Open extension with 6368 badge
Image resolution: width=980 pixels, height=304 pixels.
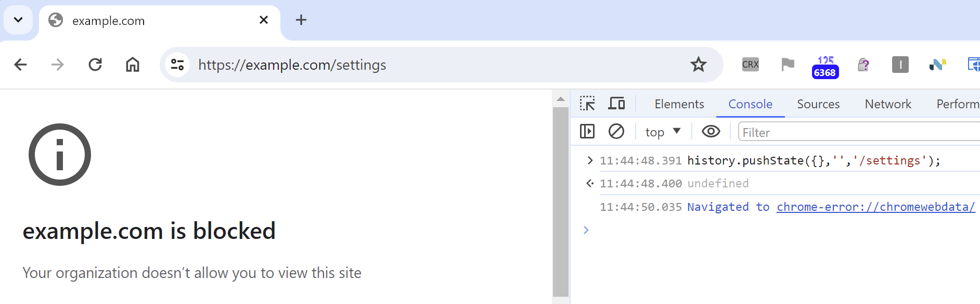click(x=825, y=67)
